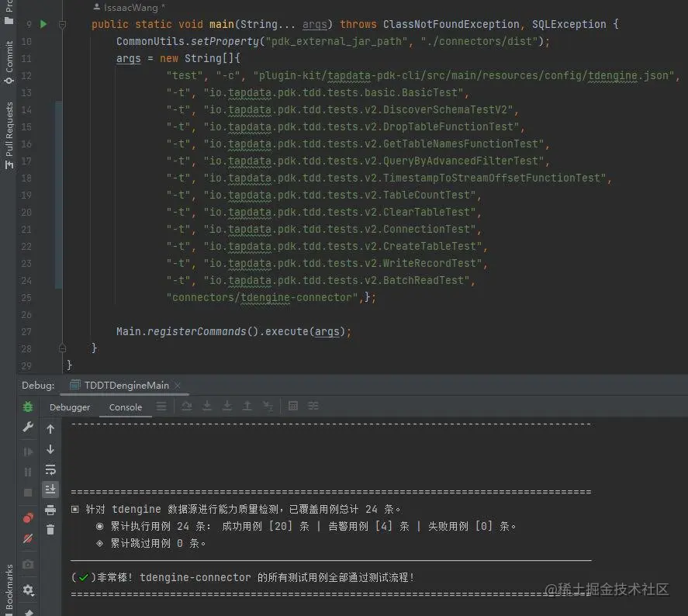Click the QueryByAdvancedFilterTest string
This screenshot has height=616, width=688.
pyautogui.click(x=373, y=161)
